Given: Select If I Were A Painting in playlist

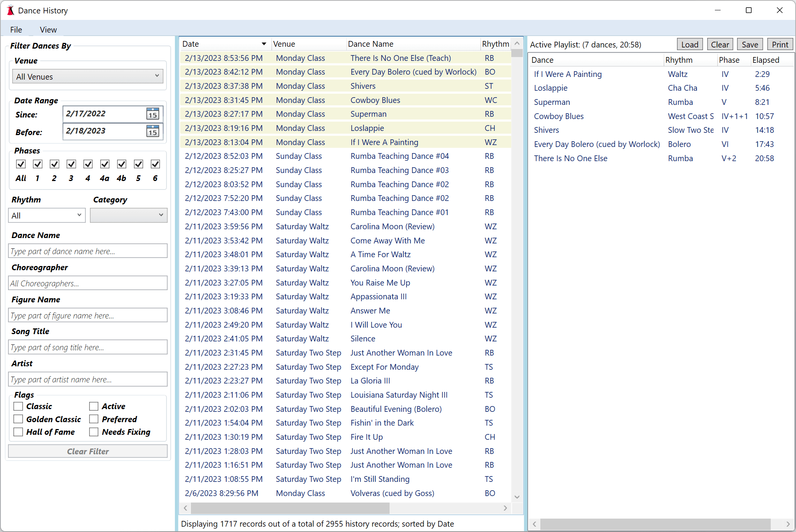Looking at the screenshot, I should 661,74.
